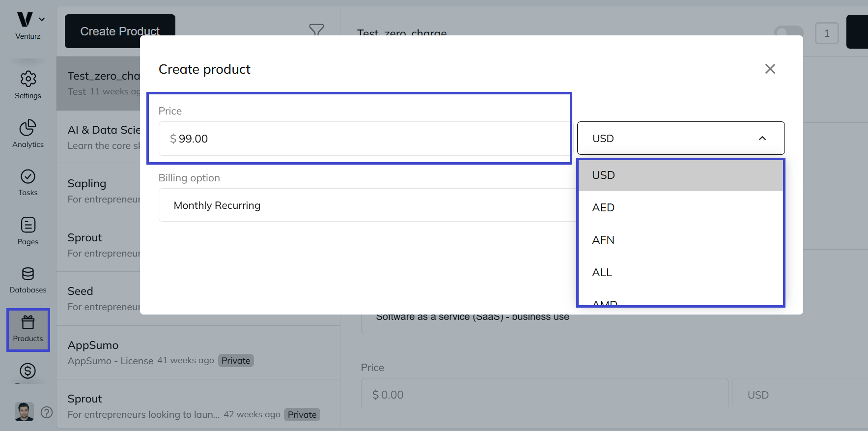
Task: Open Settings from the sidebar
Action: (x=28, y=85)
